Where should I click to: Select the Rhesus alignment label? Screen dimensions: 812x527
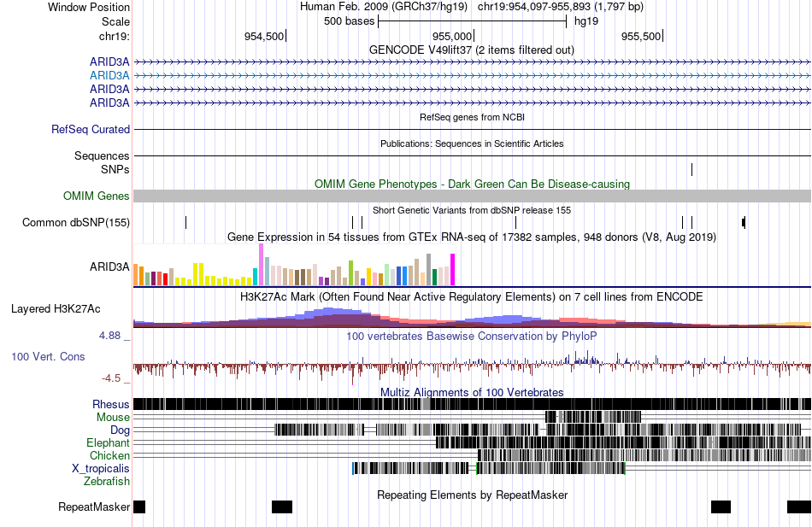(111, 404)
